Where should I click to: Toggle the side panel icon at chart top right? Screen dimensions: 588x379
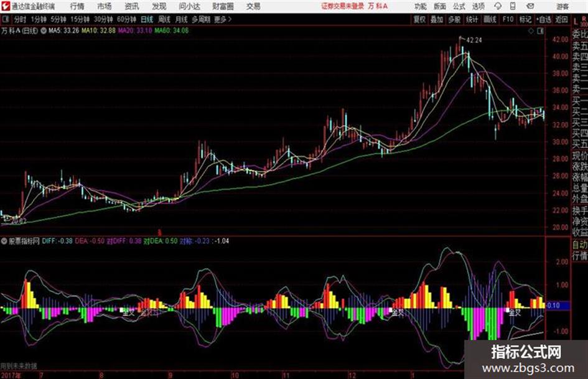540,31
